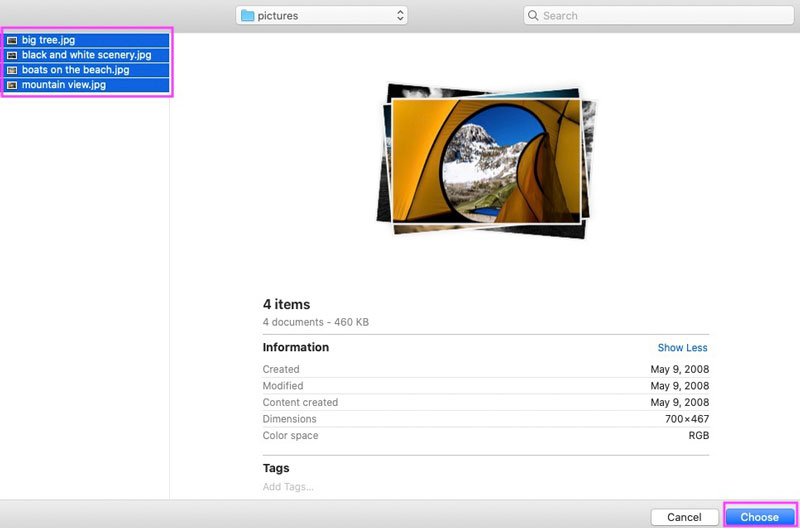
Task: Click the up-down chevrons on the pictures popup
Action: [400, 16]
